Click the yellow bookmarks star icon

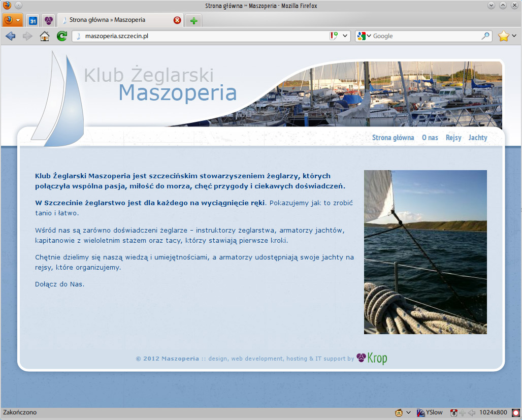[x=503, y=36]
